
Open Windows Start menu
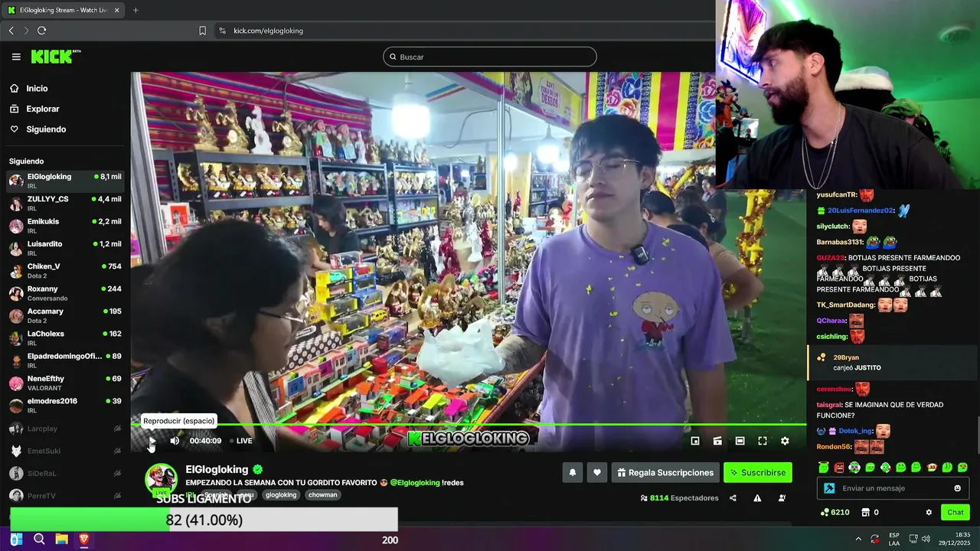pos(17,540)
